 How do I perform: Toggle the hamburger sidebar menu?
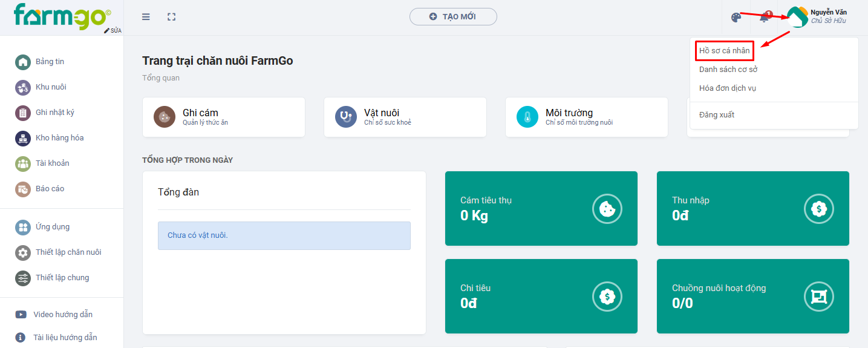[x=146, y=17]
